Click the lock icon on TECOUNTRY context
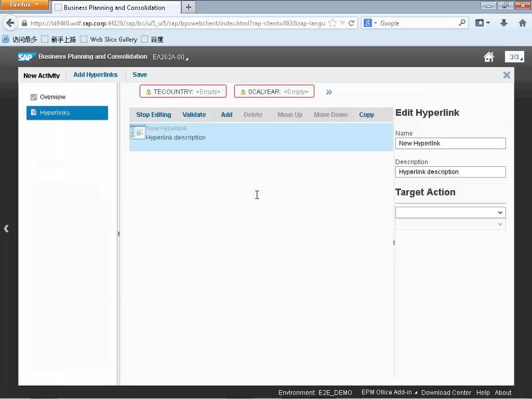This screenshot has width=532, height=399. click(x=149, y=92)
